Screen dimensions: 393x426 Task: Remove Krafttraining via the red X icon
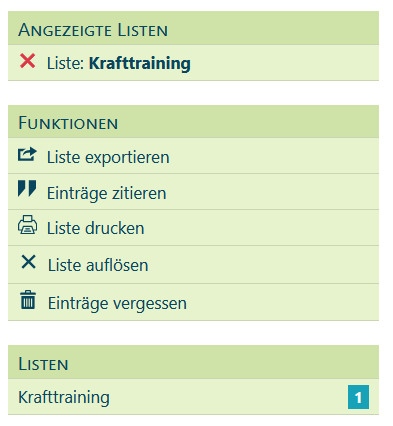tap(27, 61)
